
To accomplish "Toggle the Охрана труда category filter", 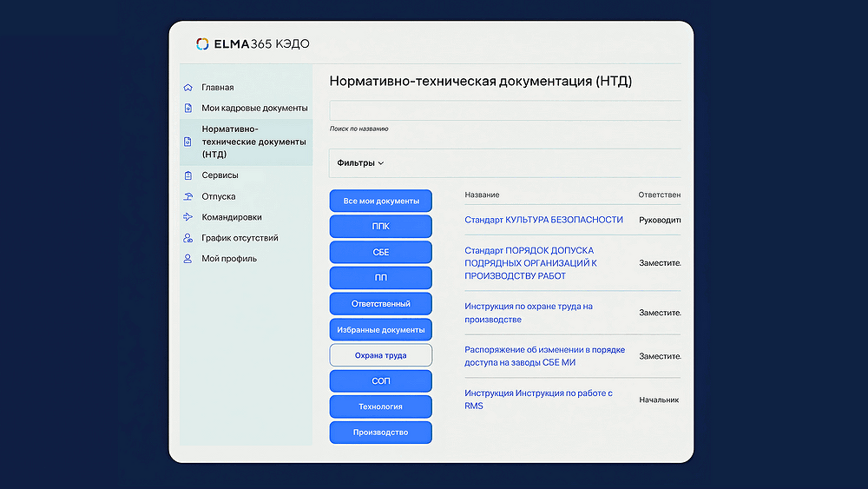I will click(380, 355).
